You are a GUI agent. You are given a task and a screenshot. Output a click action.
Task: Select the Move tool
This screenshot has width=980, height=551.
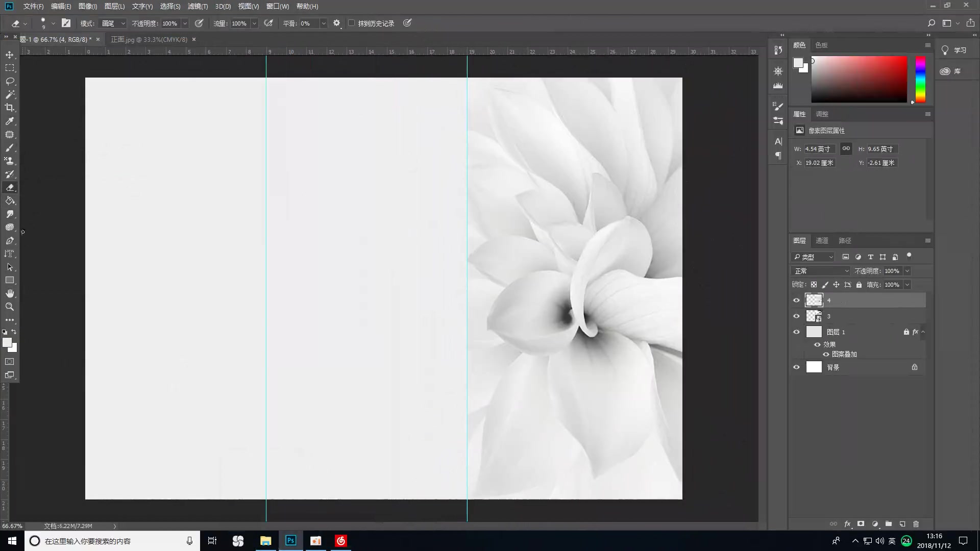(x=10, y=55)
